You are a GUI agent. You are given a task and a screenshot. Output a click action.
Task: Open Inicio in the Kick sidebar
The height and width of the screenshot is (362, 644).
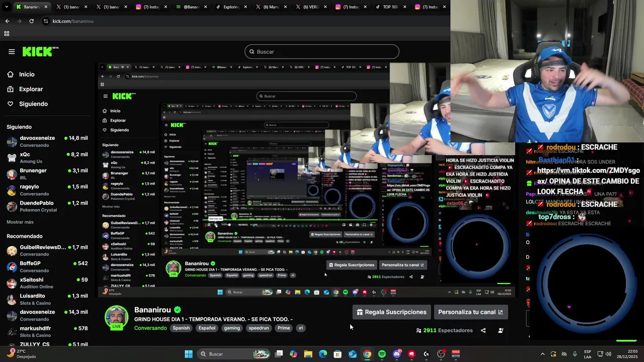click(x=27, y=74)
